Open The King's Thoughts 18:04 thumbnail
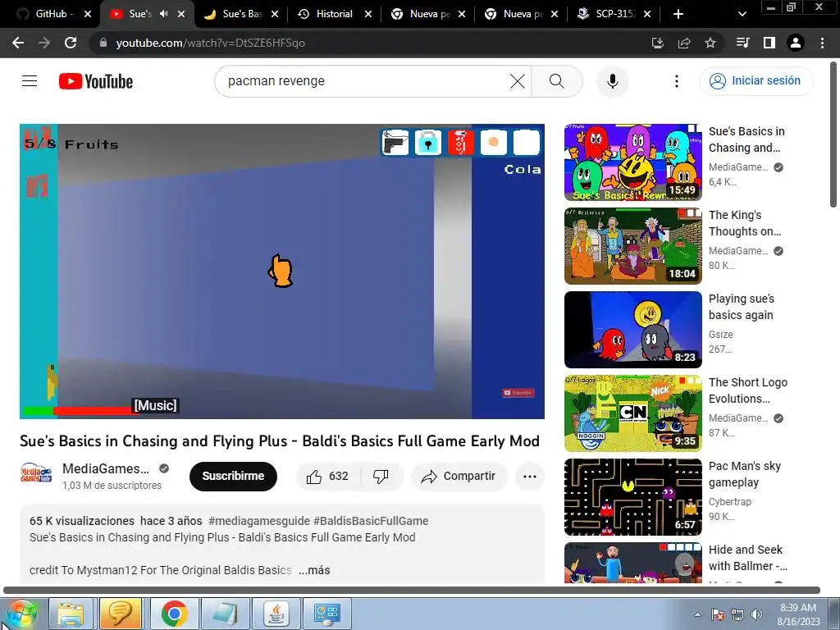The height and width of the screenshot is (630, 840). pyautogui.click(x=632, y=246)
